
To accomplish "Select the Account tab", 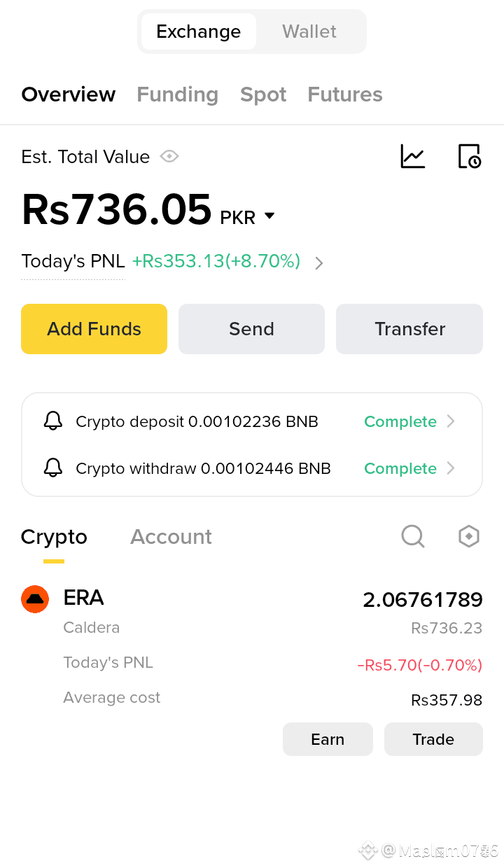I will 171,537.
